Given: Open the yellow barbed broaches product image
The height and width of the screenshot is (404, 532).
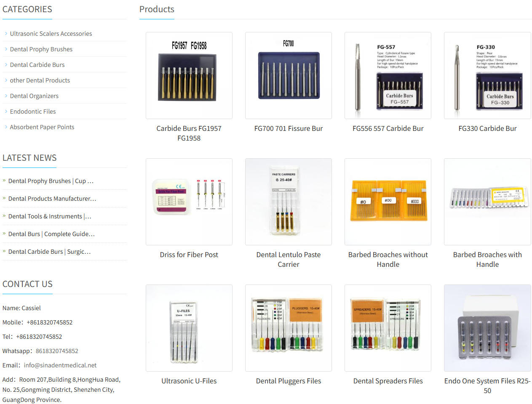Looking at the screenshot, I should (388, 202).
